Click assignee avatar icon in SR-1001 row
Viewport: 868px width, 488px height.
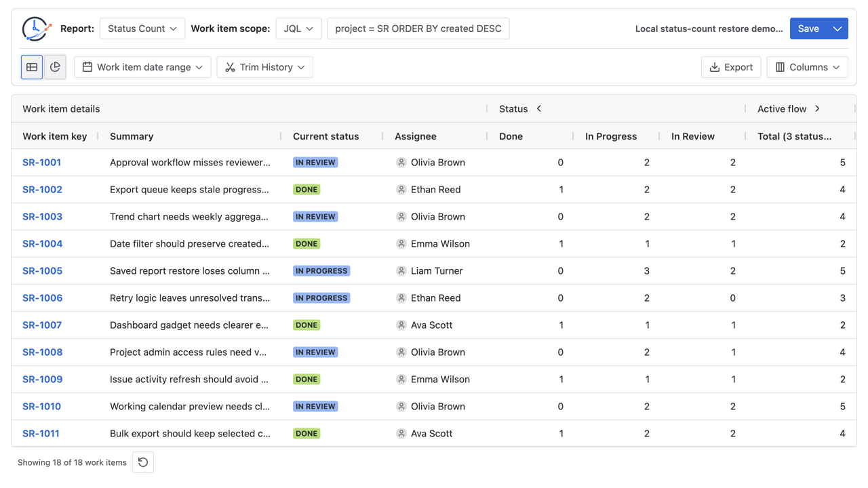[x=401, y=162]
